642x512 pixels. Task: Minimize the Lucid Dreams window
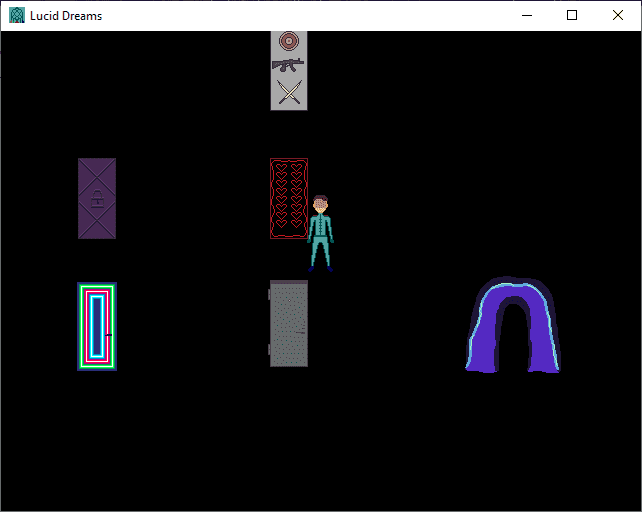point(526,15)
